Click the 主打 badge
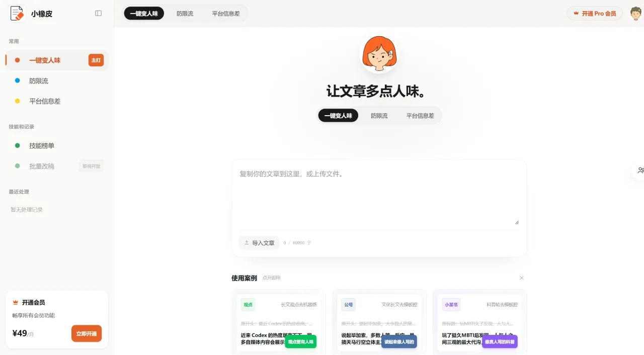Screen dimensions: 644x355 point(96,60)
